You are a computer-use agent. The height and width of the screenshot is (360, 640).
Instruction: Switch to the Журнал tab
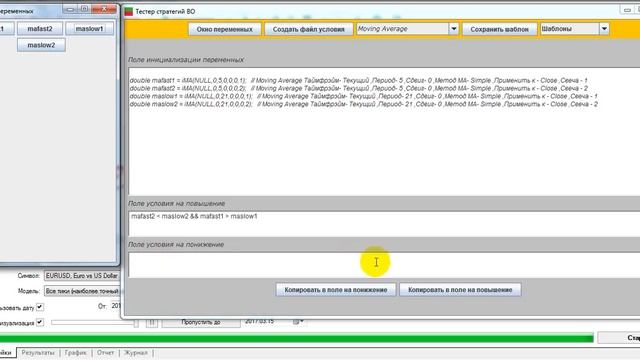click(136, 353)
